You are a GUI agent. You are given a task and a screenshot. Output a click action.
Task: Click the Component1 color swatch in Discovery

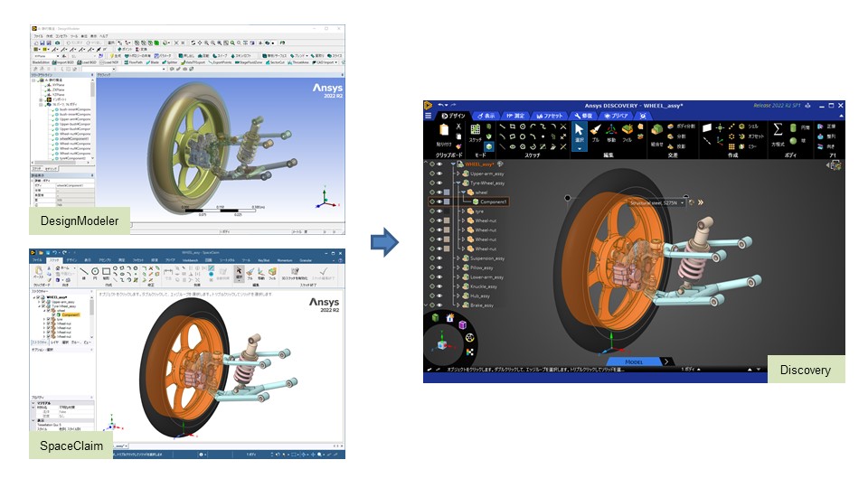point(448,202)
